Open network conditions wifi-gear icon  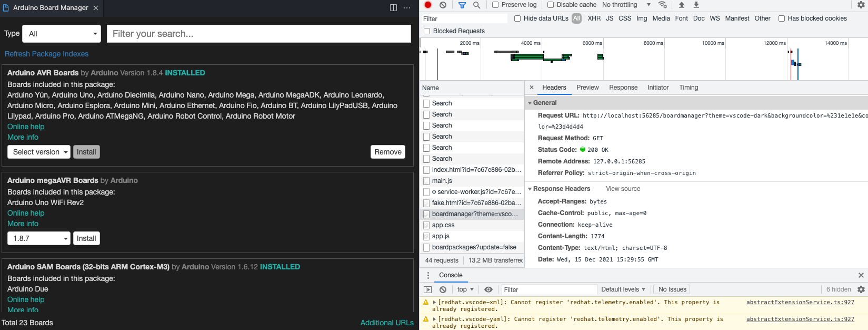tap(663, 5)
